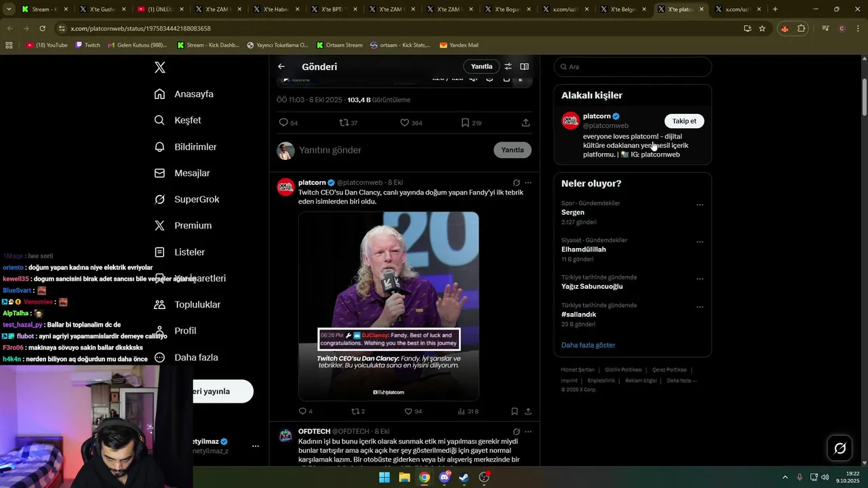The image size is (868, 488).
Task: Open SuperGrok from the sidebar
Action: (x=186, y=199)
